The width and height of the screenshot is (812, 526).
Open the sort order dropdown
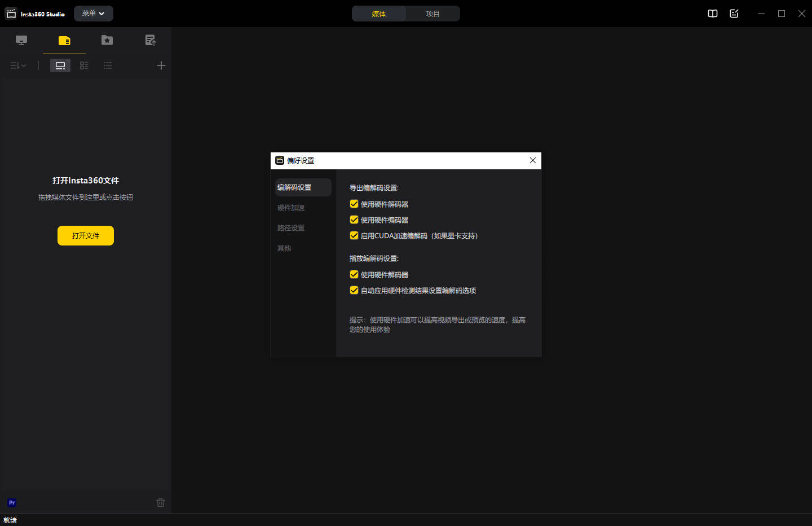click(18, 65)
